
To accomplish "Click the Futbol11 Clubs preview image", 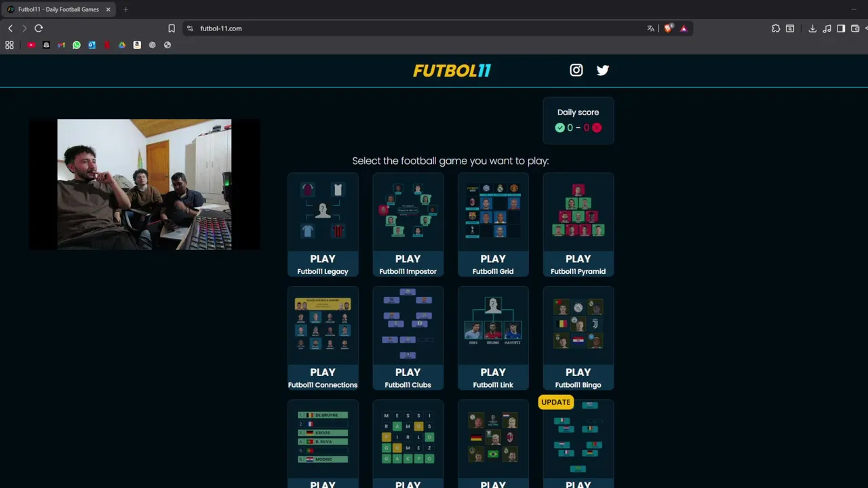I will coord(408,325).
